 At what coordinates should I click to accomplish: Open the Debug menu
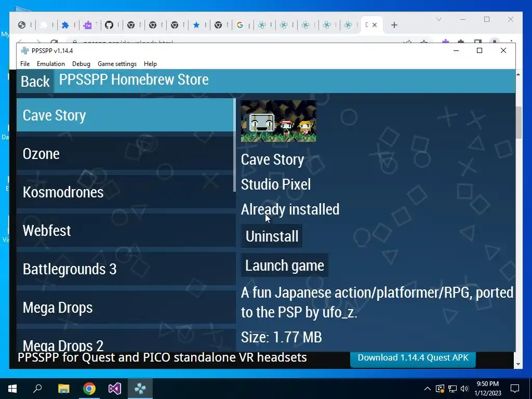pos(81,64)
